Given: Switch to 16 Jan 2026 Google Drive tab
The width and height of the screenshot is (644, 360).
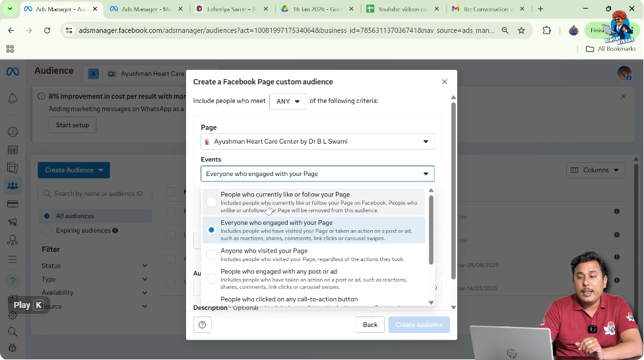Looking at the screenshot, I should point(317,9).
